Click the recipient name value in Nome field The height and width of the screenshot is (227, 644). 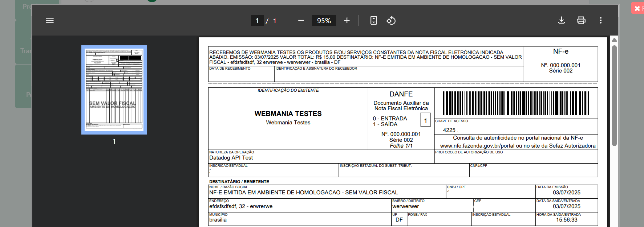coord(304,193)
